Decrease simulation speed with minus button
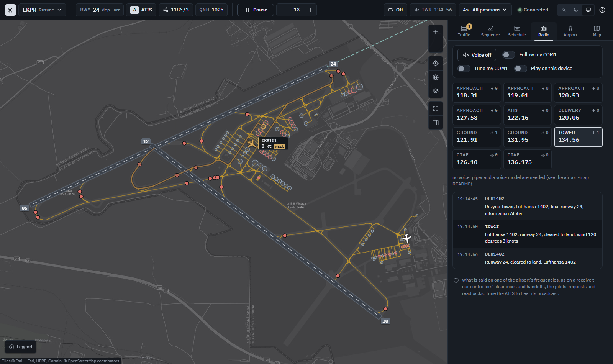 [283, 10]
